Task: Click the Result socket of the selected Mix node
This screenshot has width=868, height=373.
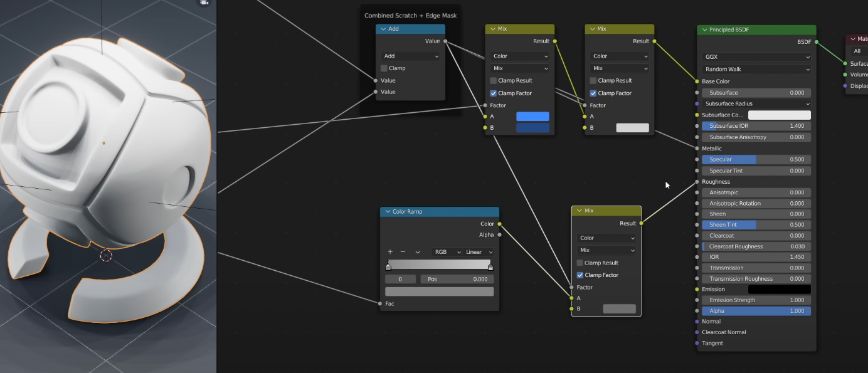Action: (641, 223)
